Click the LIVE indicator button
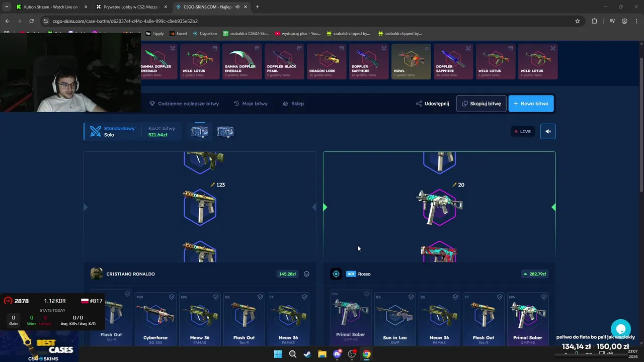This screenshot has height=362, width=644. pyautogui.click(x=522, y=131)
